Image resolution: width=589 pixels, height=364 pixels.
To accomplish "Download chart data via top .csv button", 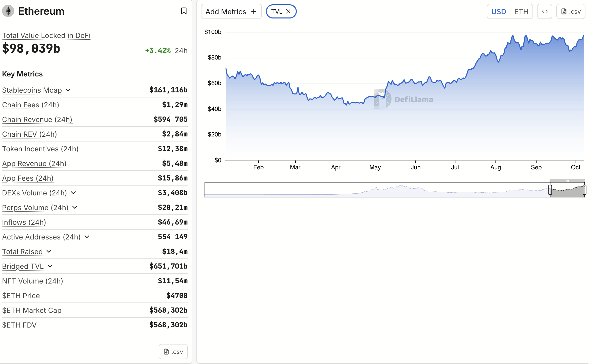I will 571,11.
